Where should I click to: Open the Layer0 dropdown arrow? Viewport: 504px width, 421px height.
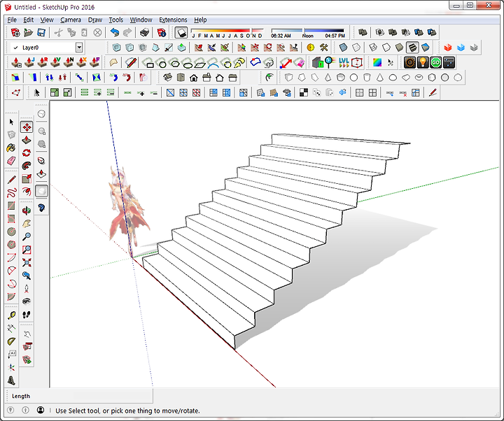click(79, 48)
